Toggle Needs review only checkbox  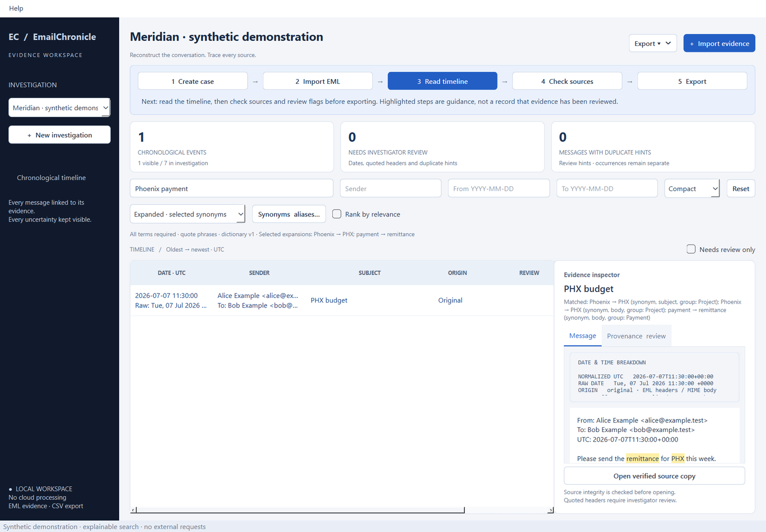point(691,249)
